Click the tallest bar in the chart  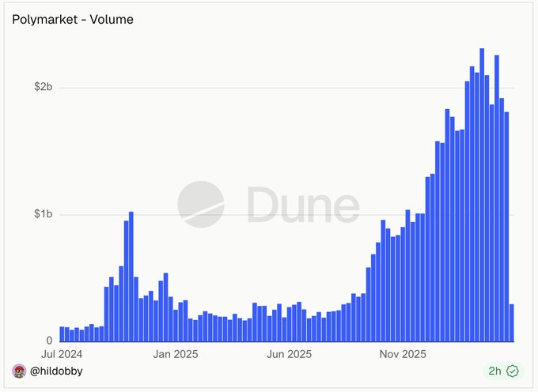tap(482, 195)
